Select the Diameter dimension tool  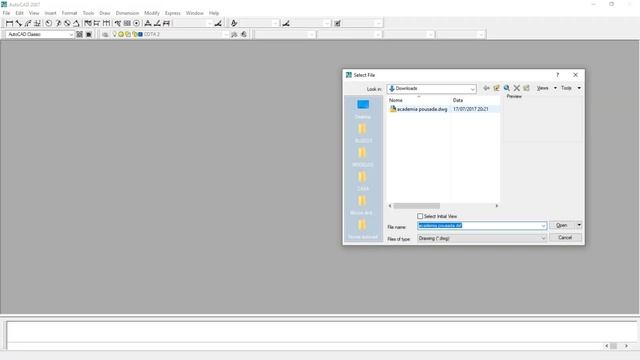[x=67, y=23]
